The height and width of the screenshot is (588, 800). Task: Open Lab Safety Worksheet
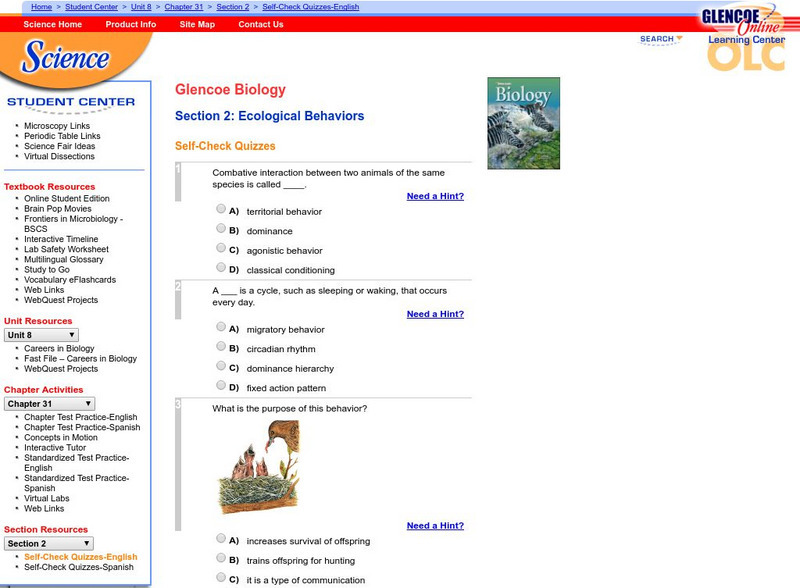tap(66, 249)
